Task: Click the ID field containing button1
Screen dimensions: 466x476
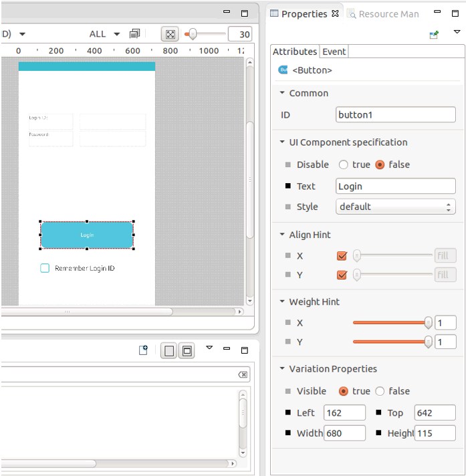Action: coord(395,115)
